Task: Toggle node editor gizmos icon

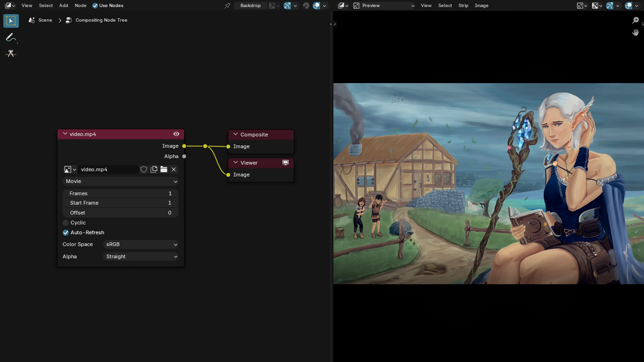Action: pyautogui.click(x=287, y=5)
